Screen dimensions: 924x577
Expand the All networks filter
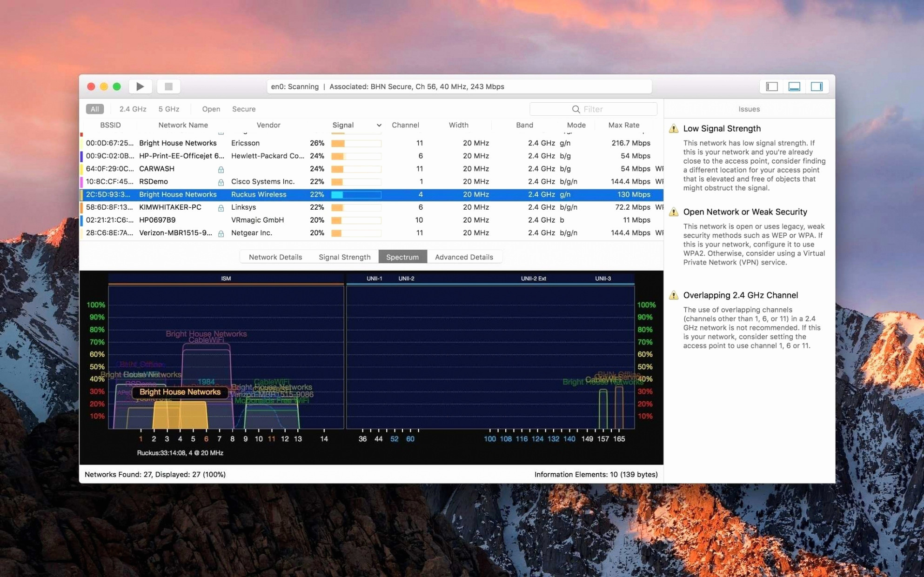coord(94,108)
